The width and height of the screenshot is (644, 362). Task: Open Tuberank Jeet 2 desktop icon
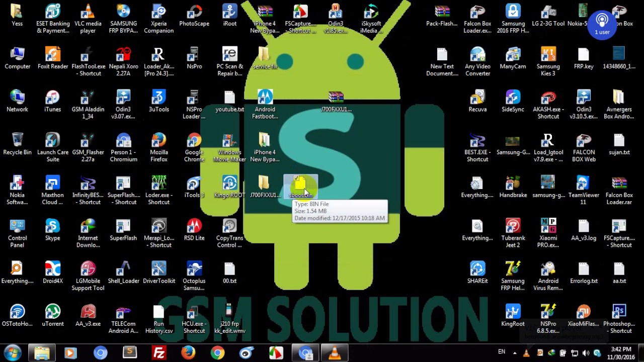[x=513, y=233]
